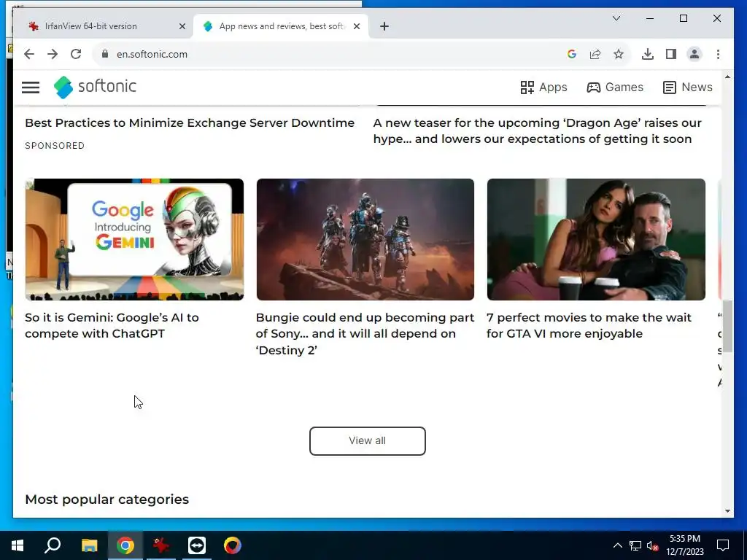Open Softonic hamburger menu
747x560 pixels.
click(x=31, y=87)
